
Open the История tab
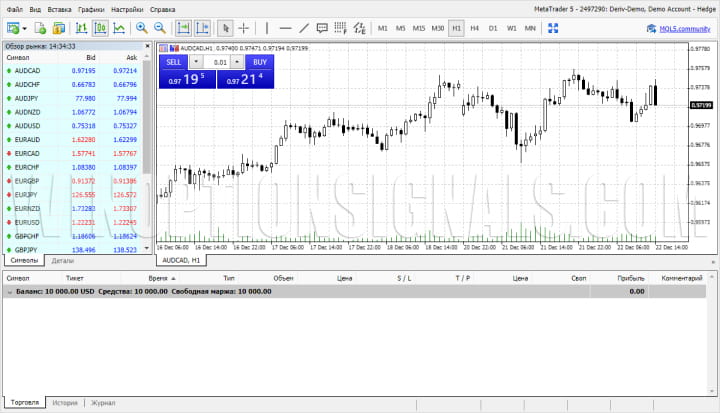[x=65, y=403]
